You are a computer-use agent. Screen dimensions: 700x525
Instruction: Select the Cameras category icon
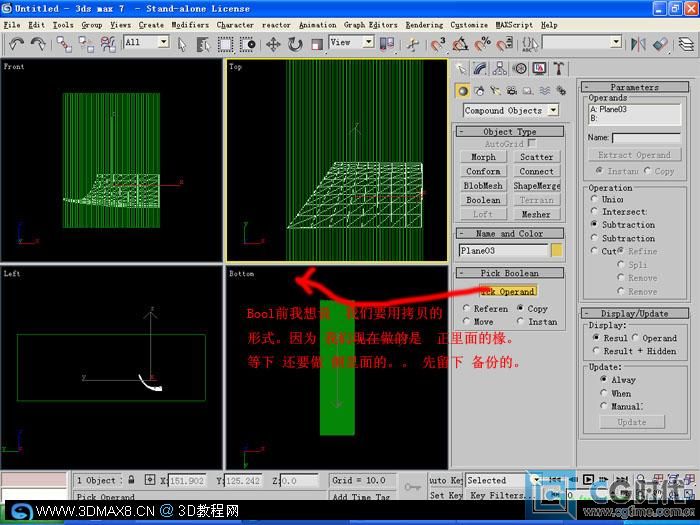tap(512, 91)
